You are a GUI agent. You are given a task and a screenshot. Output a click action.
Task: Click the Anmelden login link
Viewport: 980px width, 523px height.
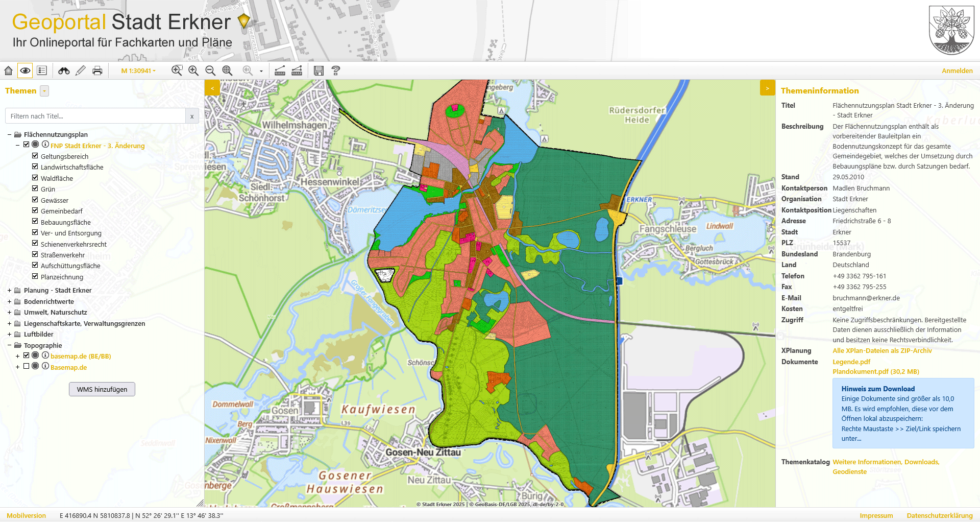957,71
